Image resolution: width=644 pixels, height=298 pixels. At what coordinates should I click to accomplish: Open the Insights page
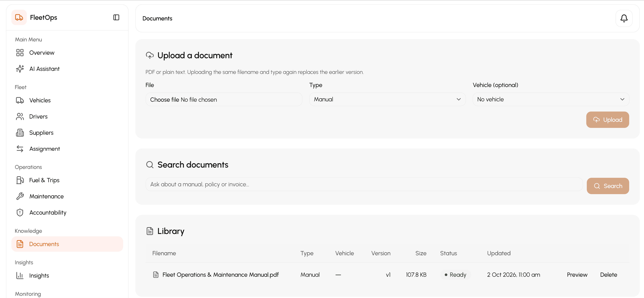(67, 276)
